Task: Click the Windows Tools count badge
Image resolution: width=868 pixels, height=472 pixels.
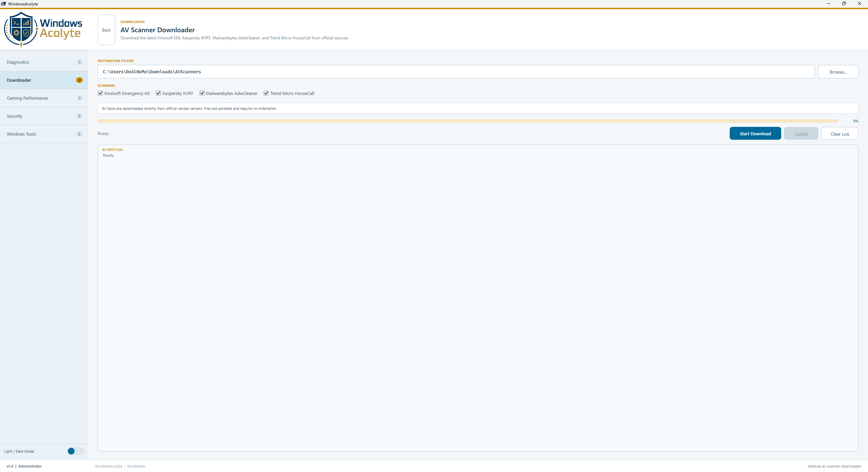Action: [x=79, y=134]
